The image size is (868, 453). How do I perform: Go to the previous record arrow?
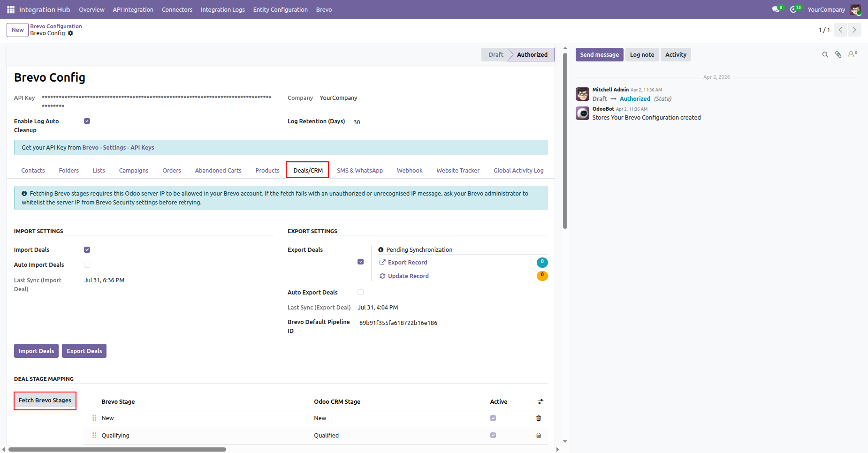click(x=841, y=30)
